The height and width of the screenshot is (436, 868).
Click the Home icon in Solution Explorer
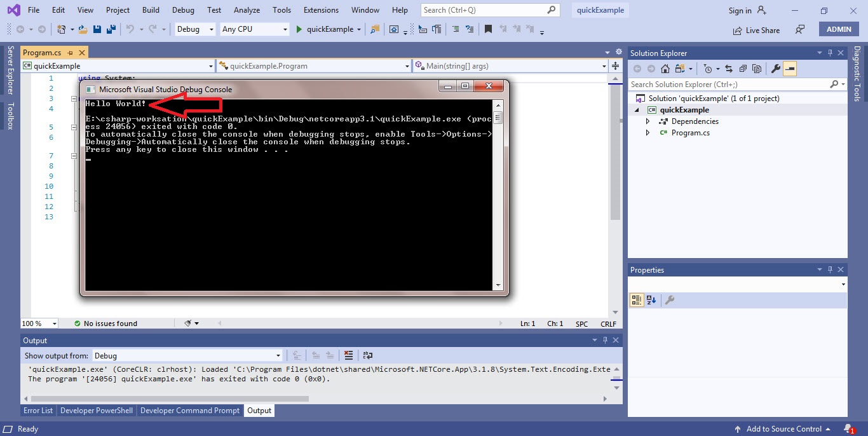pos(665,69)
